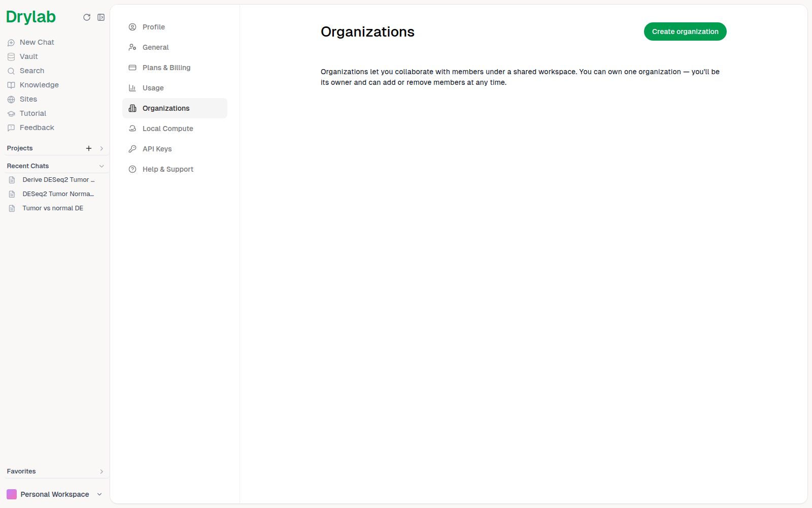Select the Usage settings tab
812x508 pixels.
coord(175,88)
